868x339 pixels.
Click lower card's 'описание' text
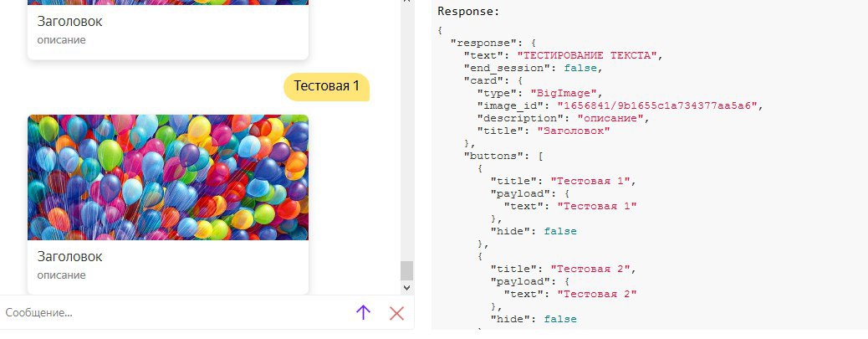61,275
